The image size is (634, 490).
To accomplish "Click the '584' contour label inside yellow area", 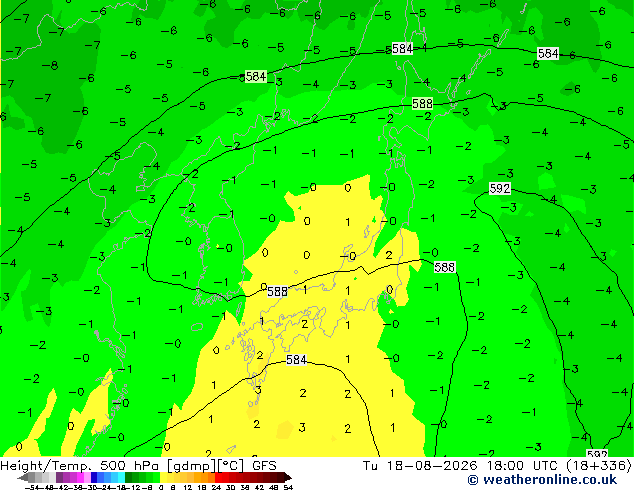I will (x=296, y=359).
